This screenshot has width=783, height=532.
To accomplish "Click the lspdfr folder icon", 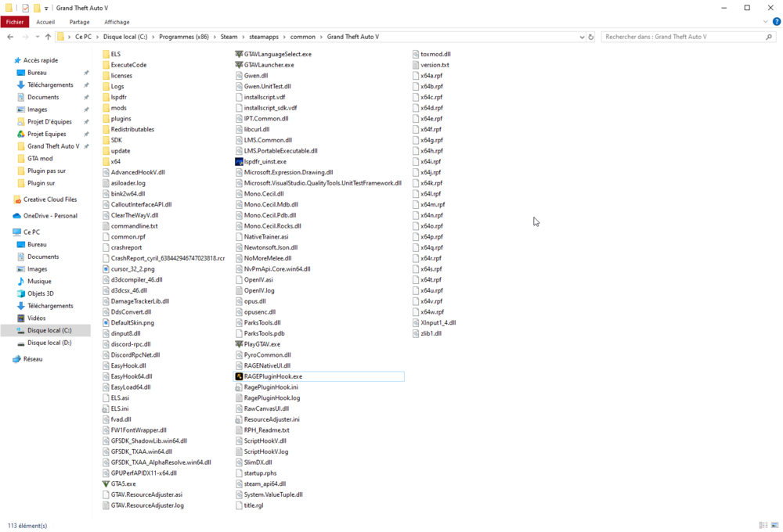I will 106,97.
